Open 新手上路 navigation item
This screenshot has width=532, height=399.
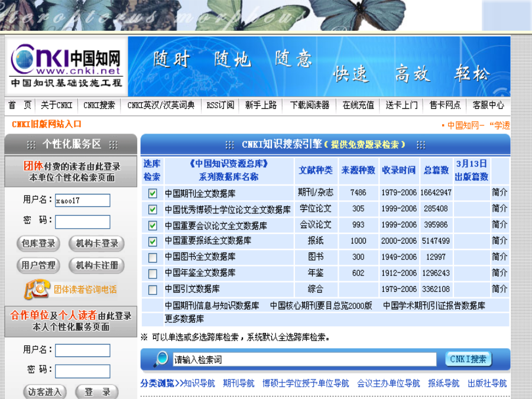261,105
